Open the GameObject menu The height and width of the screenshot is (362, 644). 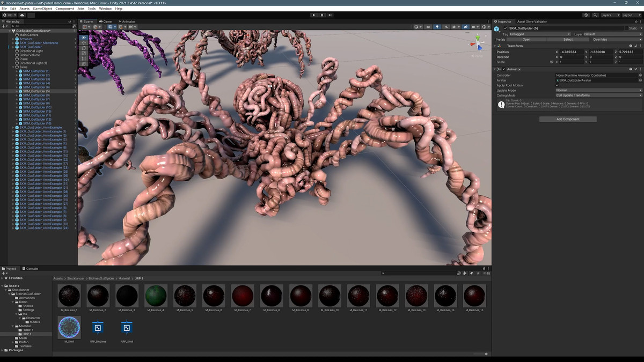tap(42, 9)
